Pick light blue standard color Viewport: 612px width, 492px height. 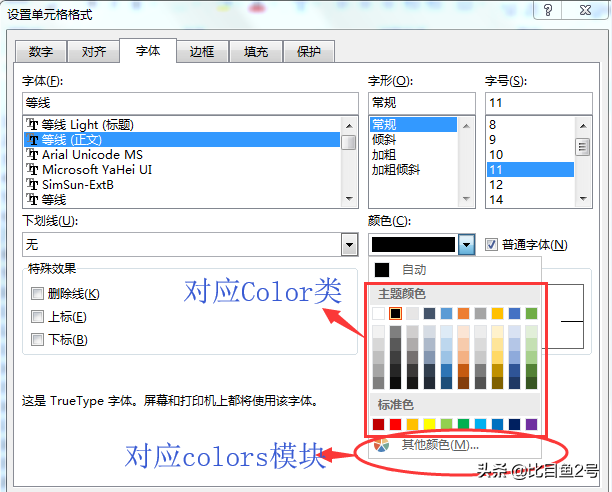480,424
